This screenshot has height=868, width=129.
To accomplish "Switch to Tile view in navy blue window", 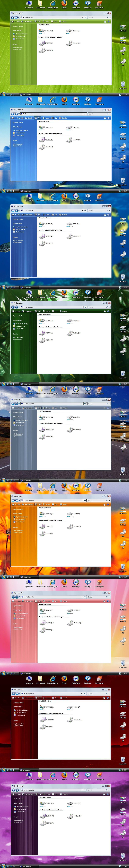I will [x=38, y=215].
